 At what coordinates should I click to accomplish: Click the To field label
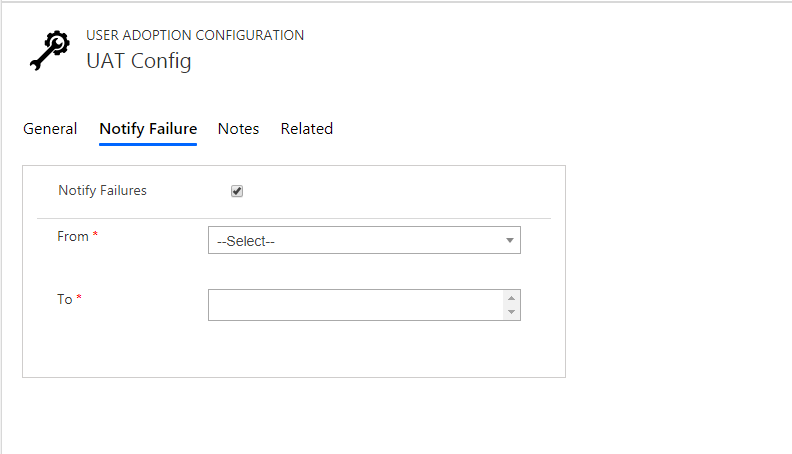[x=65, y=299]
